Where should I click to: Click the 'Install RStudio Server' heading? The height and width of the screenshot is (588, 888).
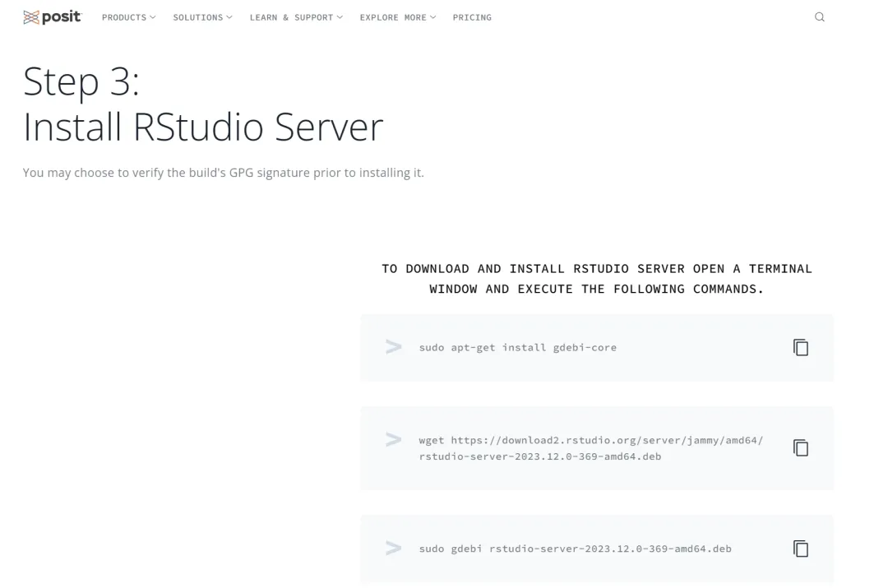[203, 127]
